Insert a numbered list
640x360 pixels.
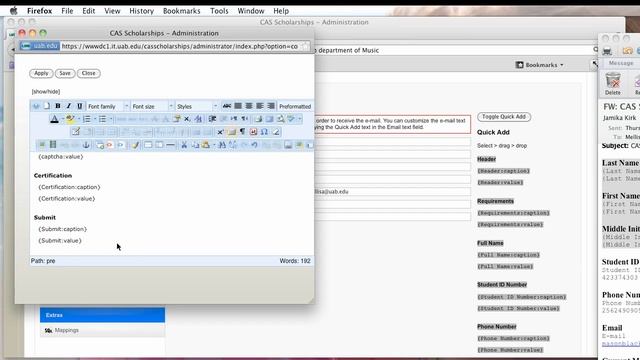[87, 119]
